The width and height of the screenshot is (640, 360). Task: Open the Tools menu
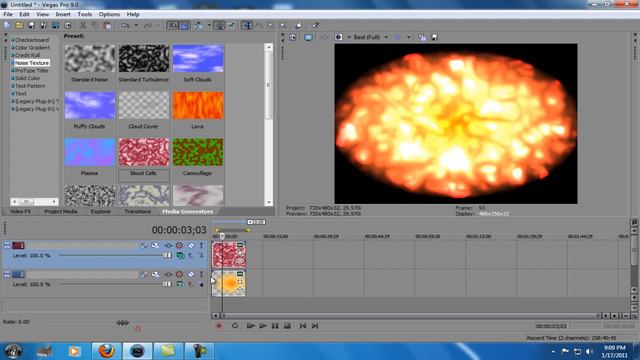(x=84, y=14)
